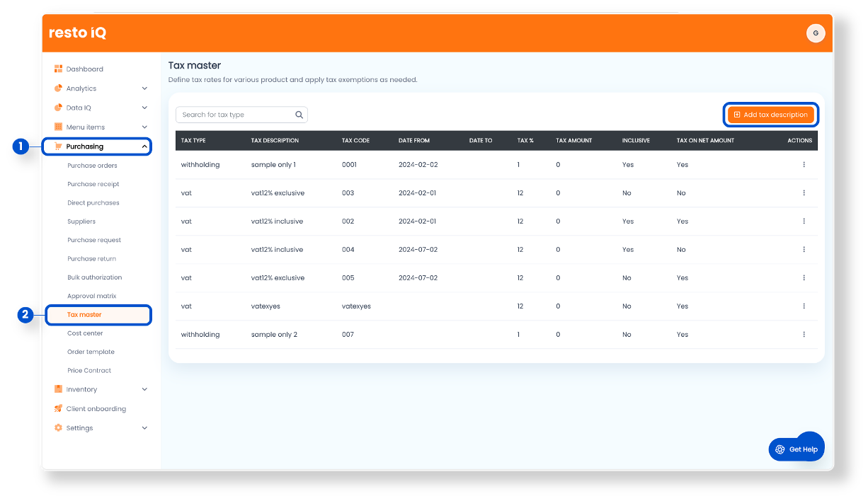Click the TAX ON NET AMOUNT header
868x501 pixels.
click(x=705, y=141)
